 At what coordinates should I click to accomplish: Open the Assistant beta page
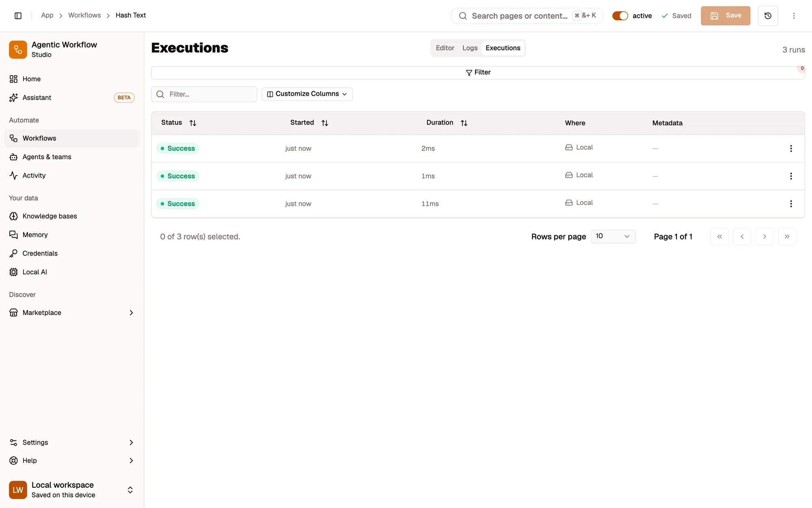pos(72,98)
